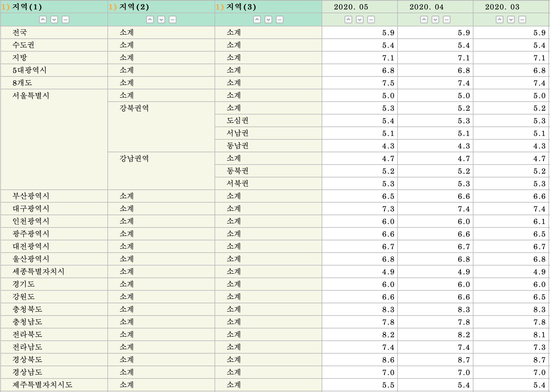Click 부산광역시 value 6.5 for 2020. 05

[x=388, y=196]
